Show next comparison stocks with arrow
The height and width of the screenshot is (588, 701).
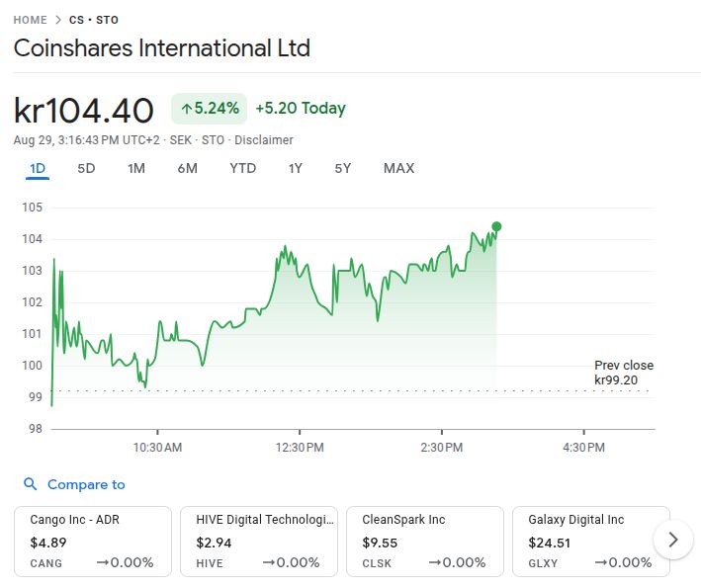point(673,540)
